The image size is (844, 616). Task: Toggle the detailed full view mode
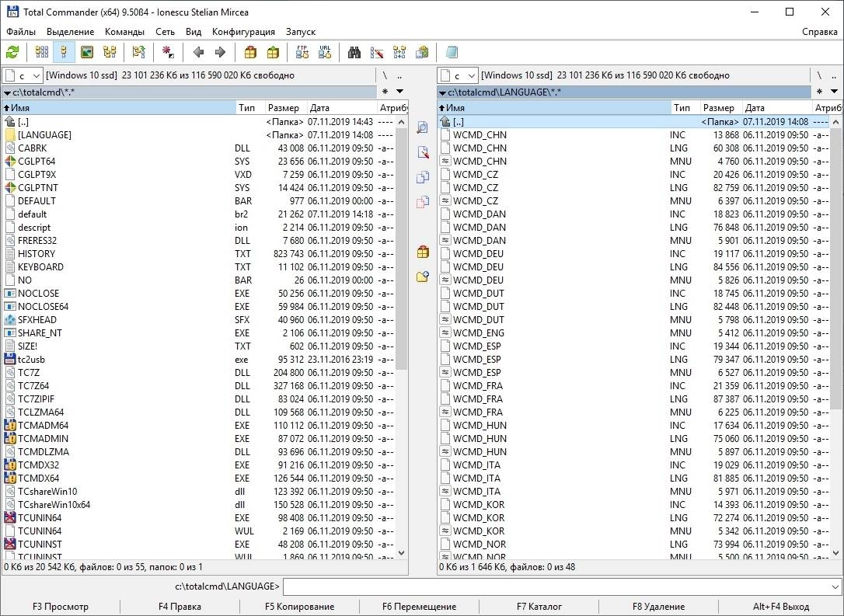64,52
